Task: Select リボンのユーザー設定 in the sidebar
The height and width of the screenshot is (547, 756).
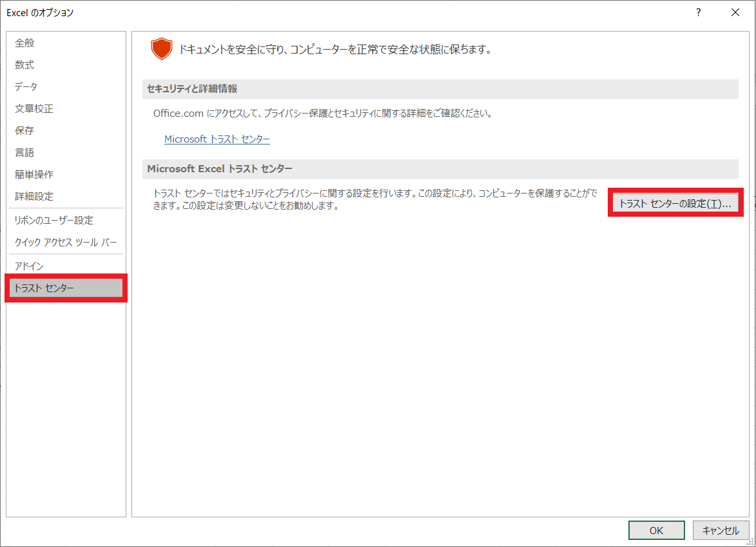Action: click(54, 221)
